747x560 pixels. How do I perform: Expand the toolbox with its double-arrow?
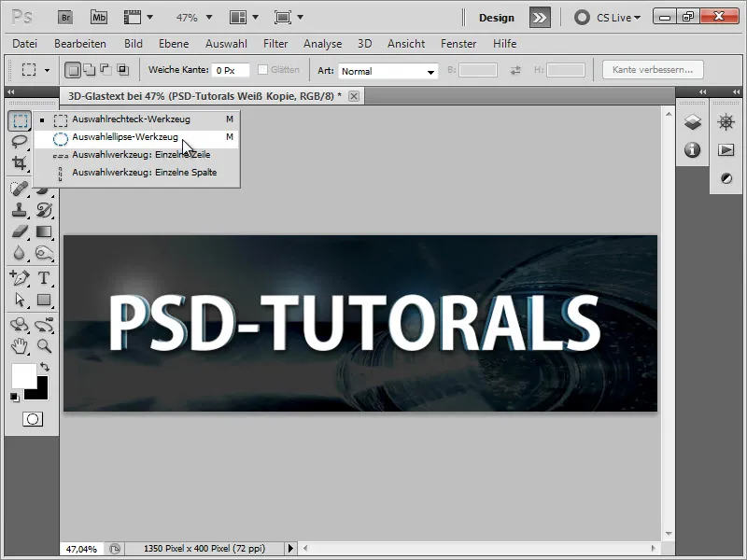coord(11,91)
